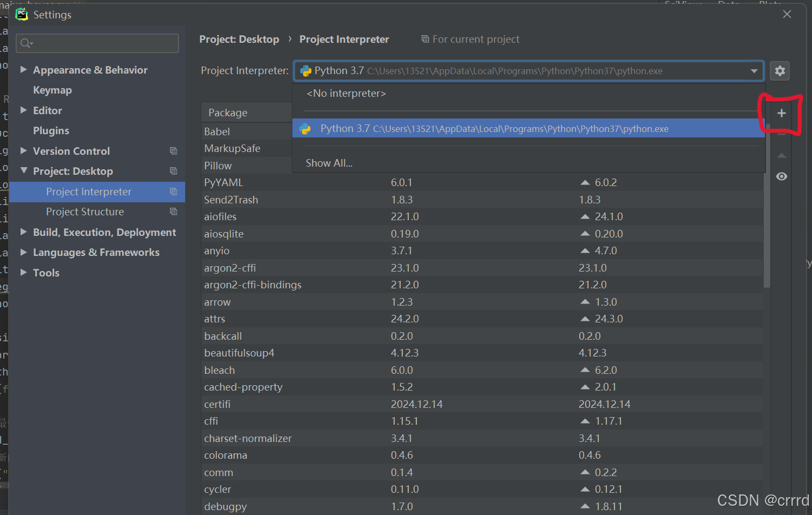The height and width of the screenshot is (515, 812).
Task: Expand Appearance & Behavior section
Action: point(23,70)
